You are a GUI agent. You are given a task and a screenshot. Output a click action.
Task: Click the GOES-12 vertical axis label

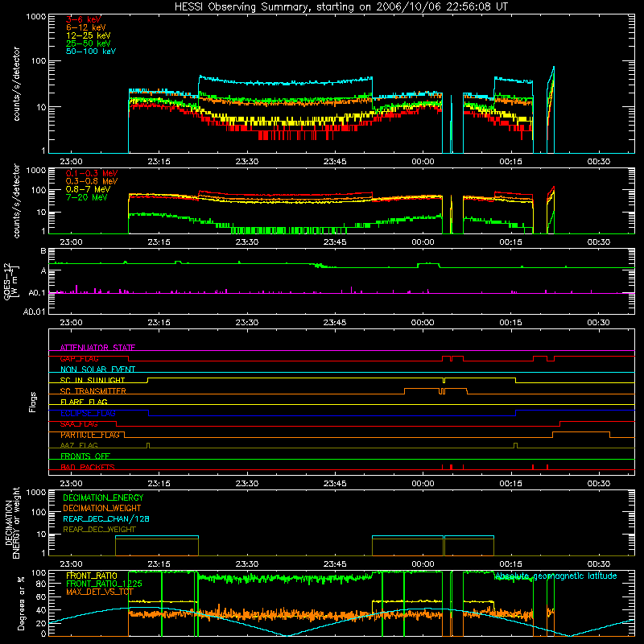[11, 281]
